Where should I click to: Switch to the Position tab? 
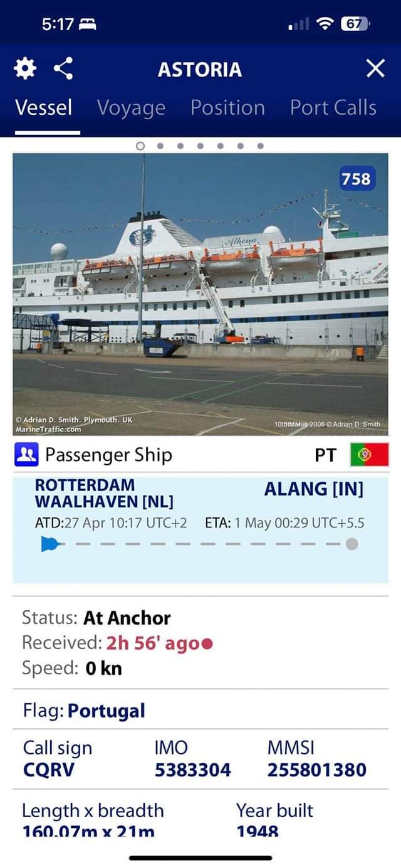pos(227,108)
